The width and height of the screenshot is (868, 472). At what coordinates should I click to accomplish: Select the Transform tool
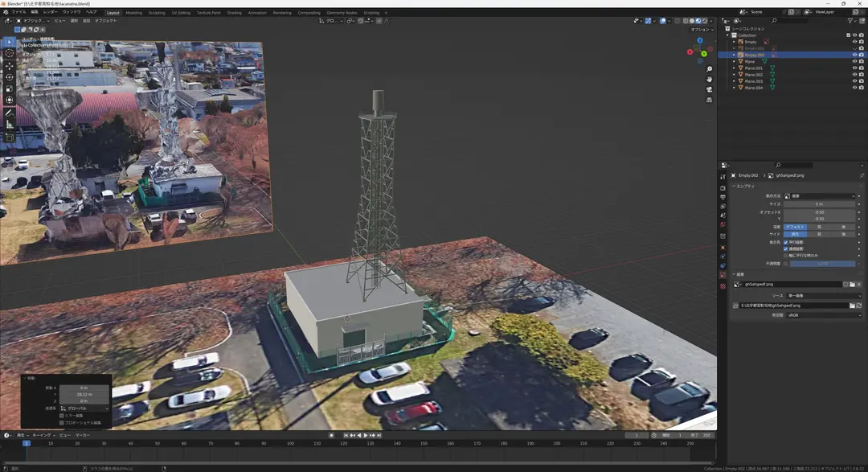coord(10,101)
